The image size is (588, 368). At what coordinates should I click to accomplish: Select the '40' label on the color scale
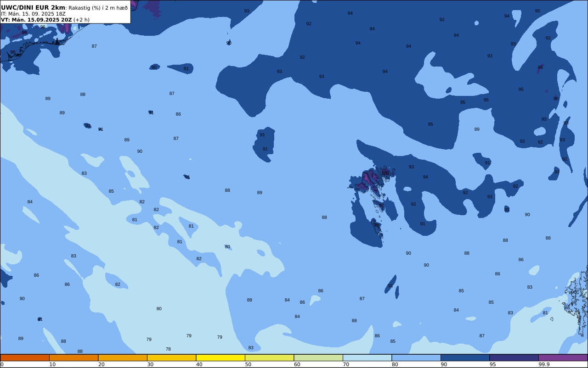[x=199, y=364]
